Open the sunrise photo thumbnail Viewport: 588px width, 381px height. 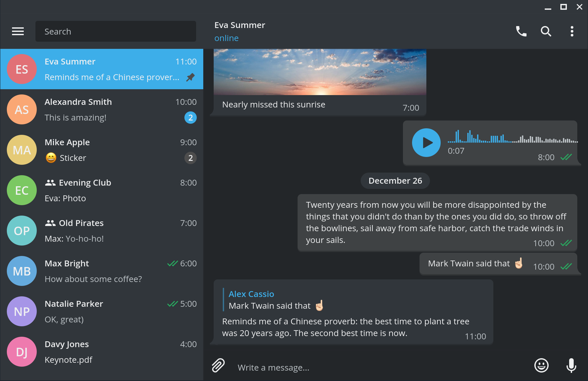point(320,72)
